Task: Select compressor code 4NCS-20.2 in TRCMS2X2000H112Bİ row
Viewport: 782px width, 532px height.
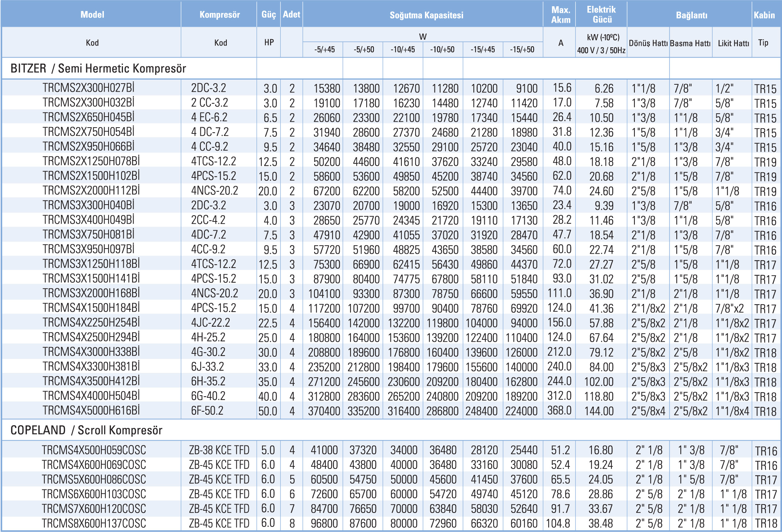Action: pyautogui.click(x=214, y=191)
